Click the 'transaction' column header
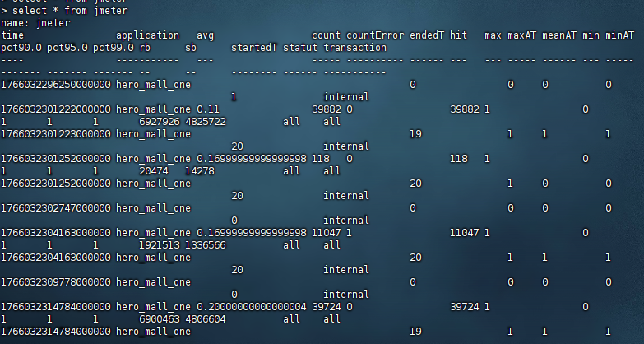This screenshot has height=344, width=644. pos(354,48)
